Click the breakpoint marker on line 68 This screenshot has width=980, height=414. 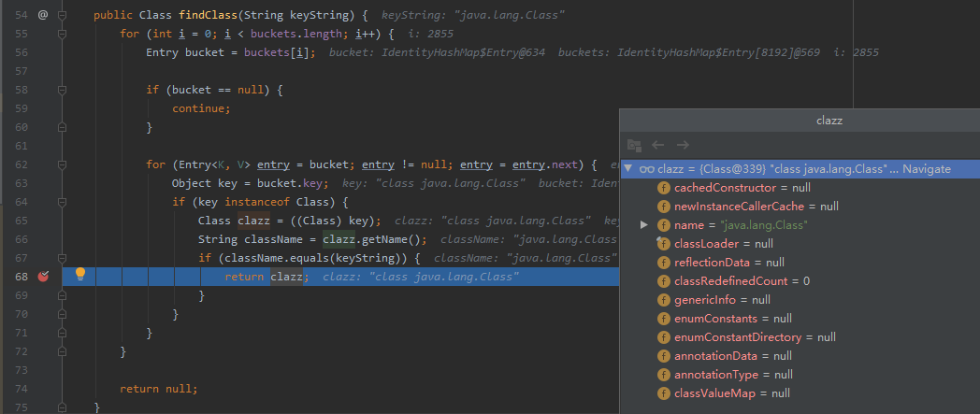click(x=43, y=276)
